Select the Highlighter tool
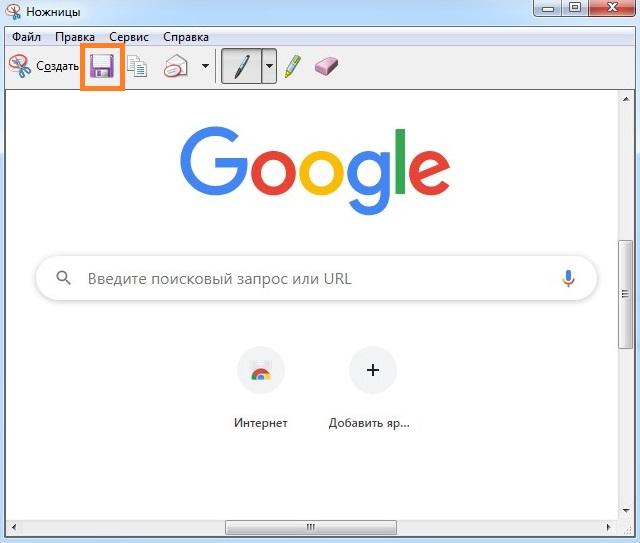 tap(293, 66)
